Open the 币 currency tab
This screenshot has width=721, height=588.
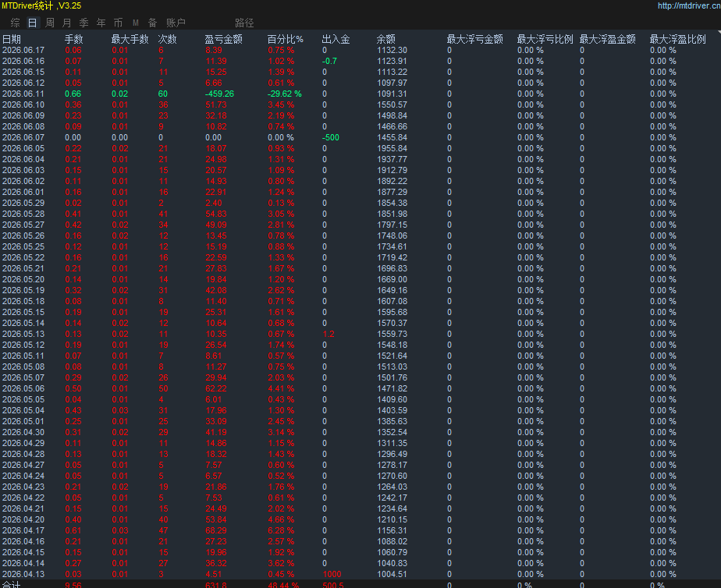click(118, 23)
